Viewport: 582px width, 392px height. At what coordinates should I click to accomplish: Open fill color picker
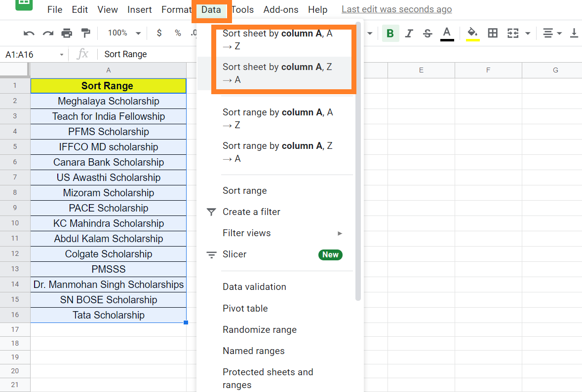(x=472, y=34)
